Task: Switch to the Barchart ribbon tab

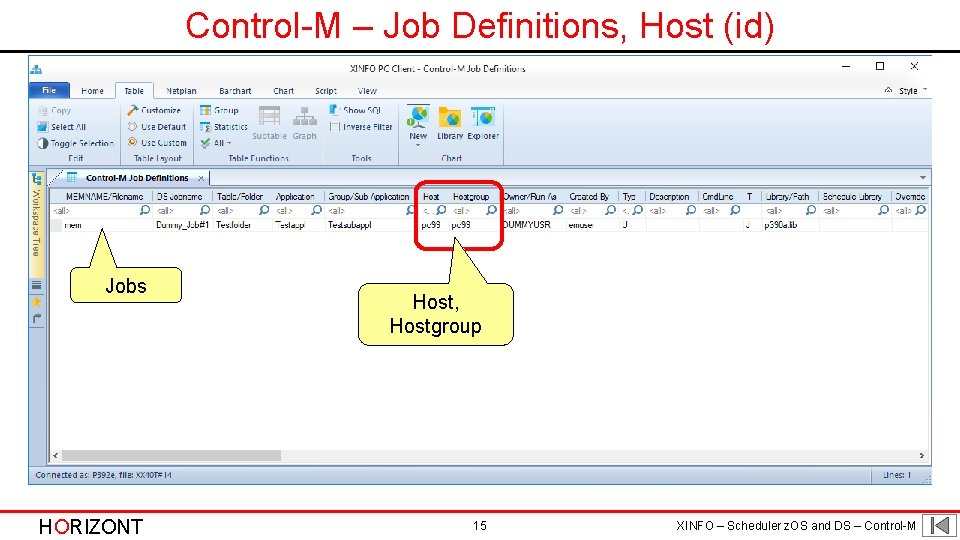Action: pyautogui.click(x=235, y=91)
